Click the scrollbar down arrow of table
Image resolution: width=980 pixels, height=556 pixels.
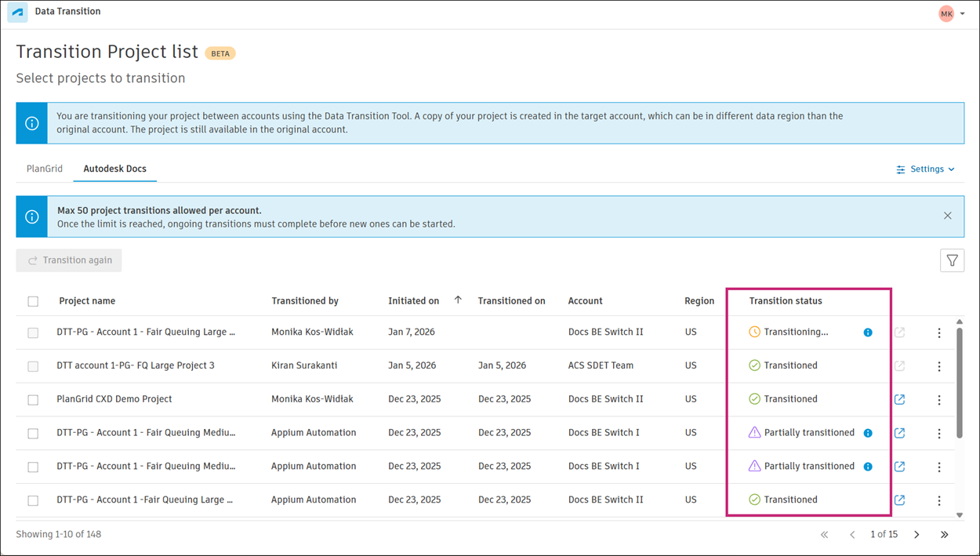click(x=960, y=515)
